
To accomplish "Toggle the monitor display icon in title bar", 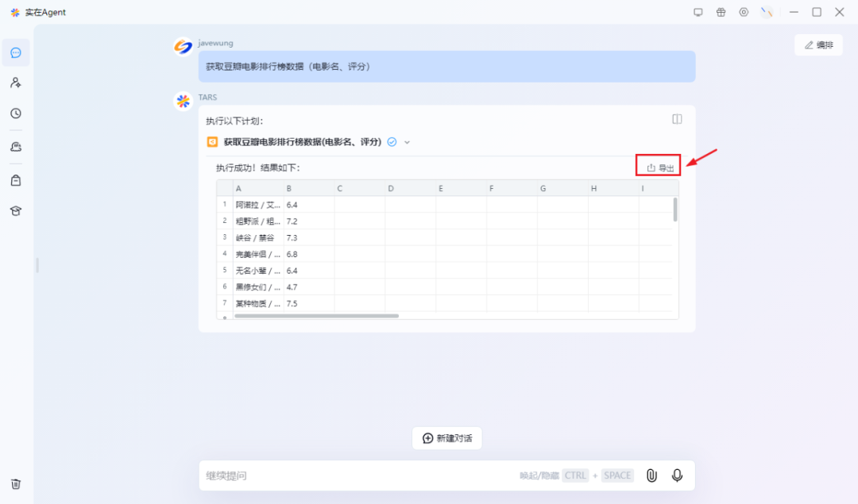I will click(x=700, y=12).
